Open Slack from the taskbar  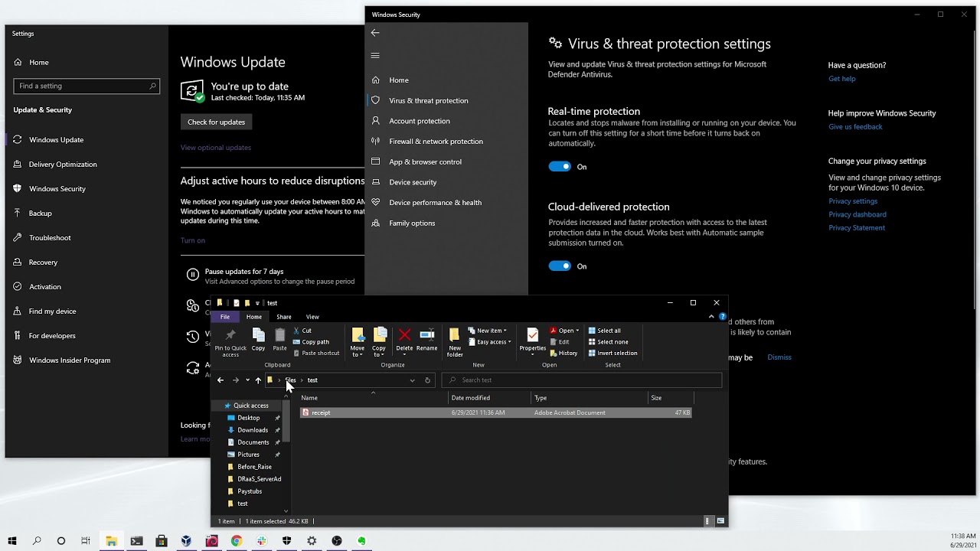click(x=262, y=541)
